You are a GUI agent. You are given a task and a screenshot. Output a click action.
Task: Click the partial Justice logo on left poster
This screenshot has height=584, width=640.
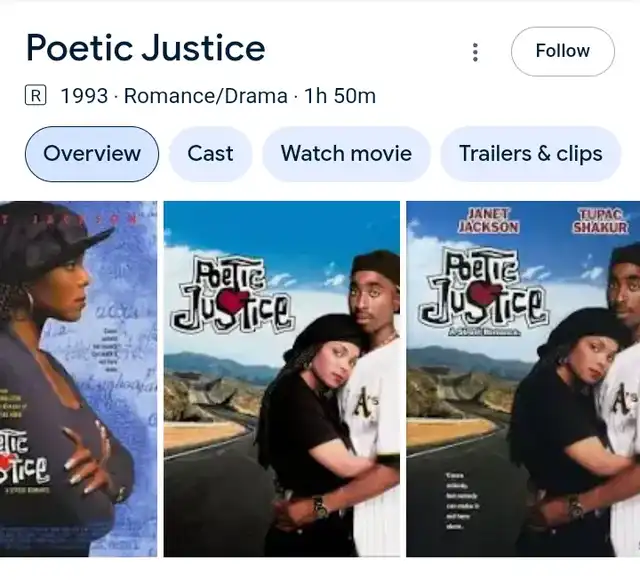[24, 457]
